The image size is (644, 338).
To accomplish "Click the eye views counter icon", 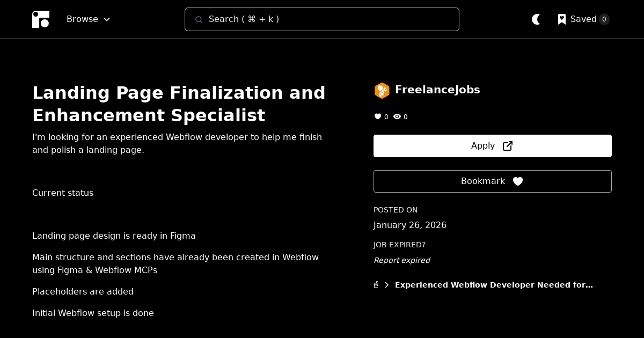I will click(397, 116).
